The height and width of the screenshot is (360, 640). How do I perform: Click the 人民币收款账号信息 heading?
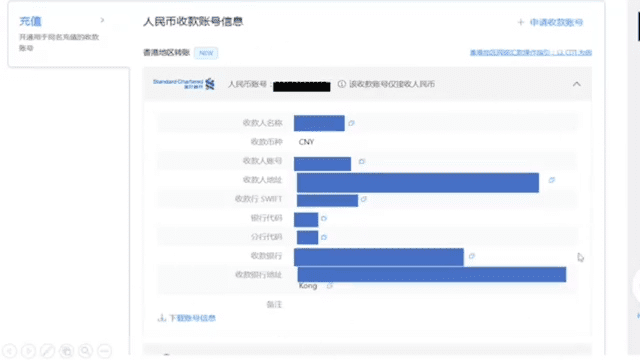pos(193,22)
